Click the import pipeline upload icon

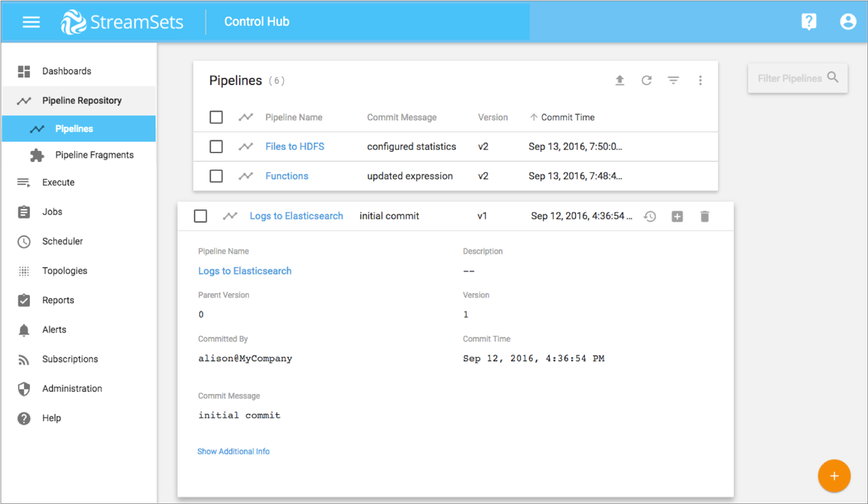(x=620, y=80)
